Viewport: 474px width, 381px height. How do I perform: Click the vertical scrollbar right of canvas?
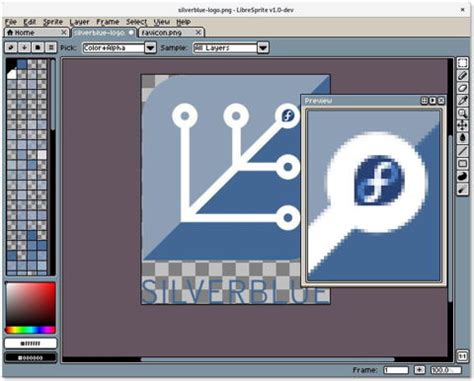(450, 218)
